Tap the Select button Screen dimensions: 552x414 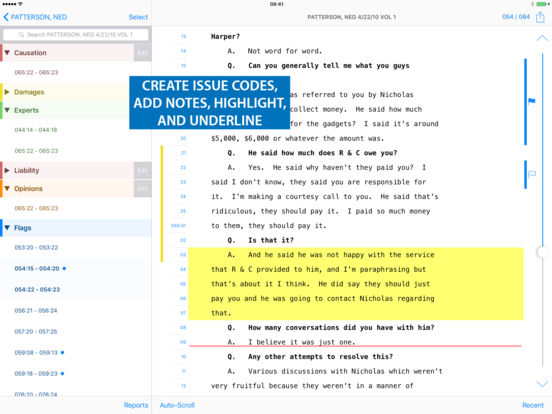tap(138, 17)
